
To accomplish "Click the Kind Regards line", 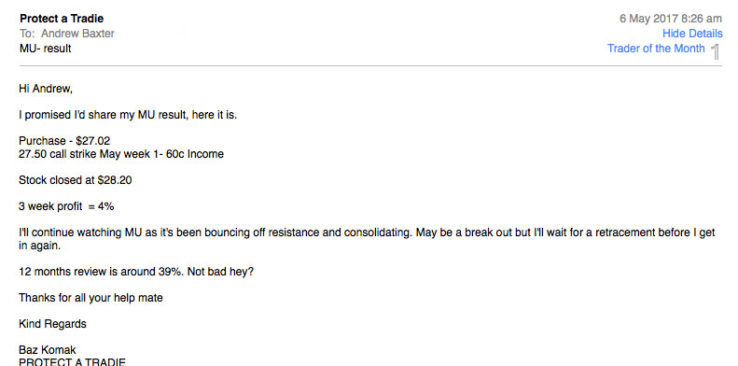I will pyautogui.click(x=53, y=324).
